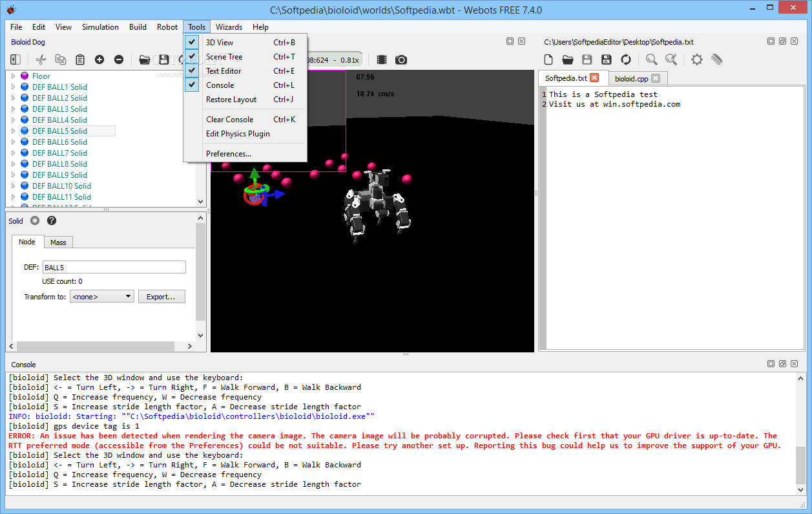Open the Simulation menu
This screenshot has width=812, height=514.
(x=100, y=27)
